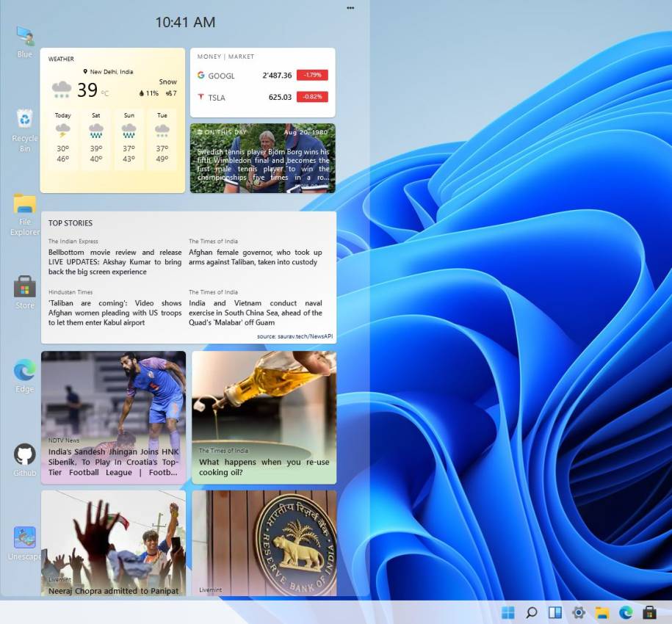Click TSLA -0.82% change badge
Viewport: 672px width, 624px height.
coord(312,97)
